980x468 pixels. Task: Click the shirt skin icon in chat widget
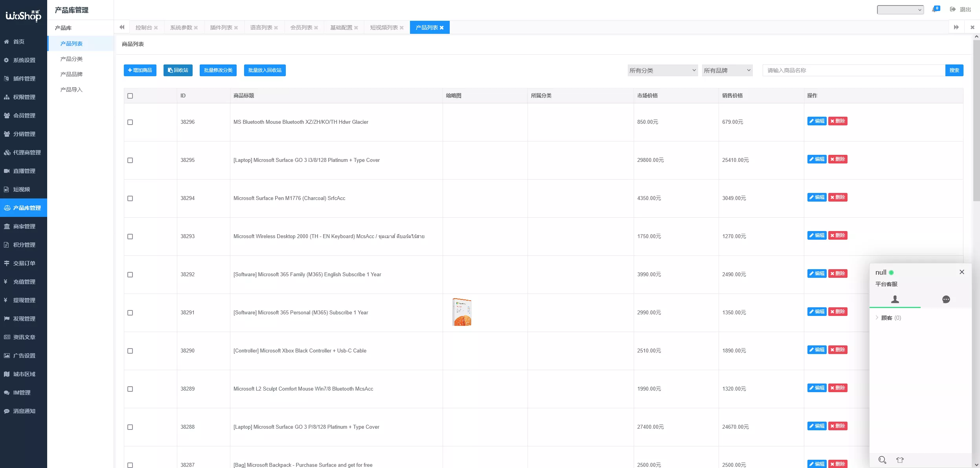900,460
